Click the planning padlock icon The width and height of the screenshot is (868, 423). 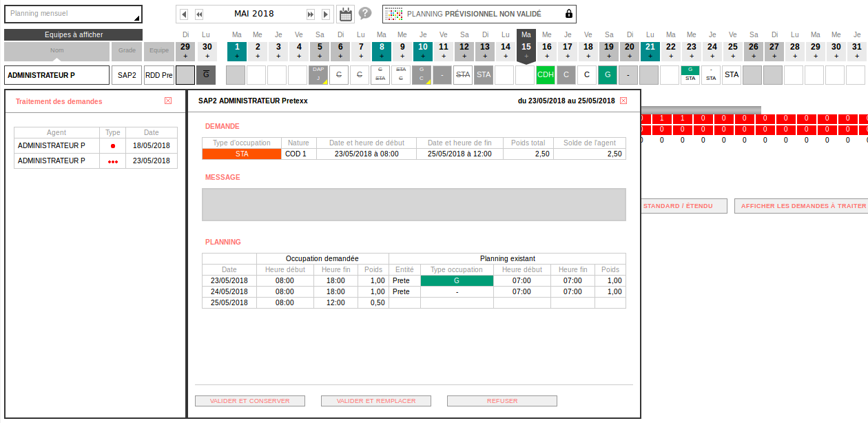pos(568,14)
